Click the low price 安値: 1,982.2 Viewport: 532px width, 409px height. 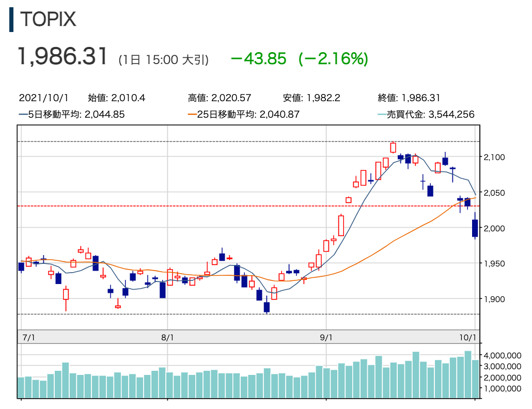tap(311, 98)
